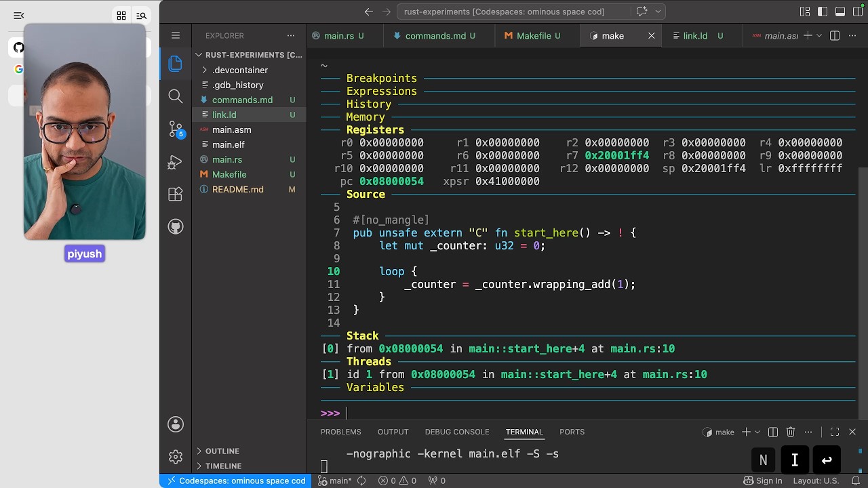
Task: Open the PROBLEMS panel tab
Action: [340, 432]
